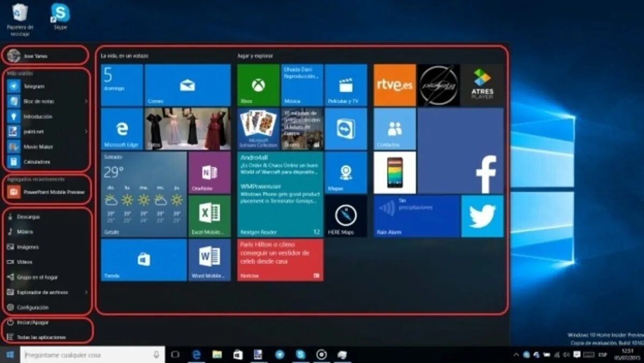Click the Cortana microphone icon
The width and height of the screenshot is (644, 363).
coord(156,354)
